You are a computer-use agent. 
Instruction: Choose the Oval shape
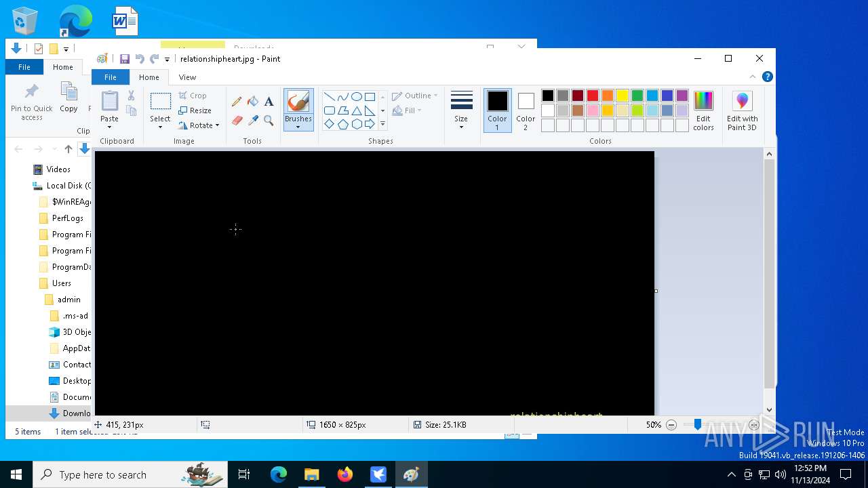point(356,96)
